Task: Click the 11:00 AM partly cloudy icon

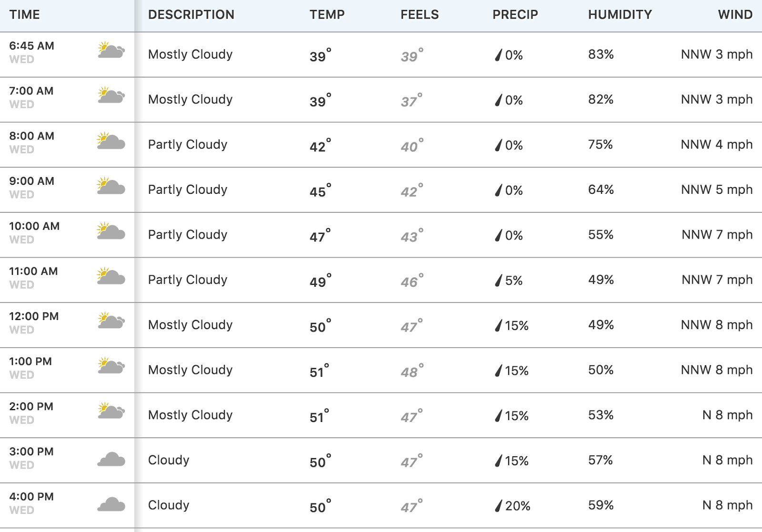Action: coord(111,276)
